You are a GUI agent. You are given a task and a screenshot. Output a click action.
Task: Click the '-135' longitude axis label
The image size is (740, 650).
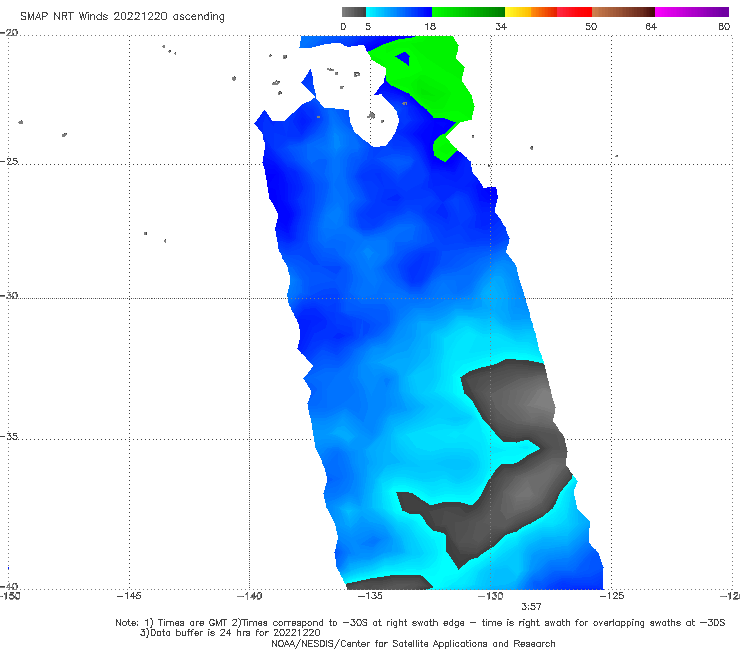coord(370,596)
